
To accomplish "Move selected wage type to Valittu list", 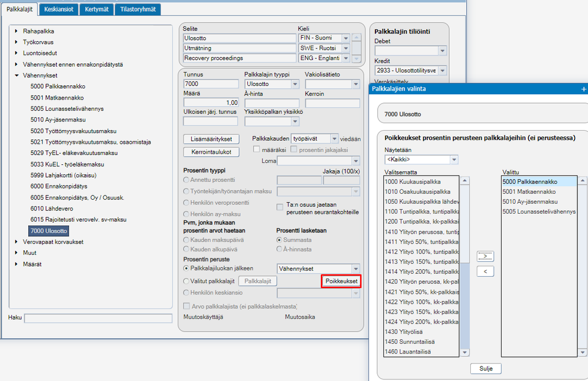I will (485, 257).
